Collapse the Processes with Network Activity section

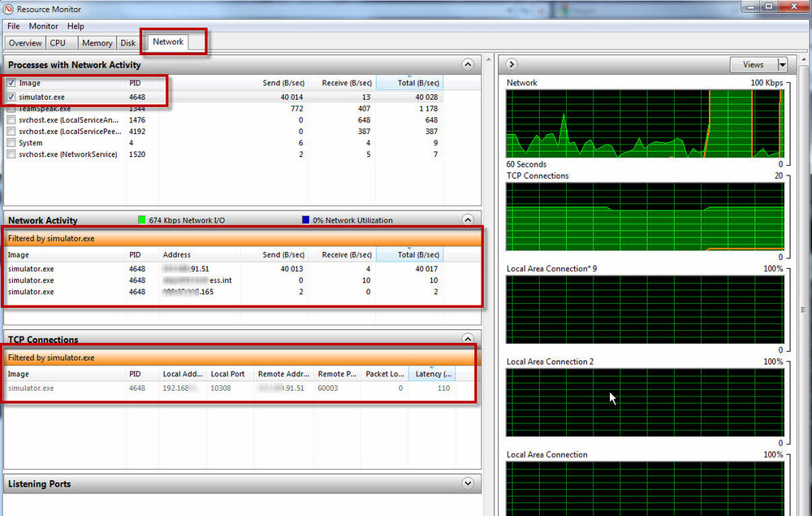click(x=468, y=64)
